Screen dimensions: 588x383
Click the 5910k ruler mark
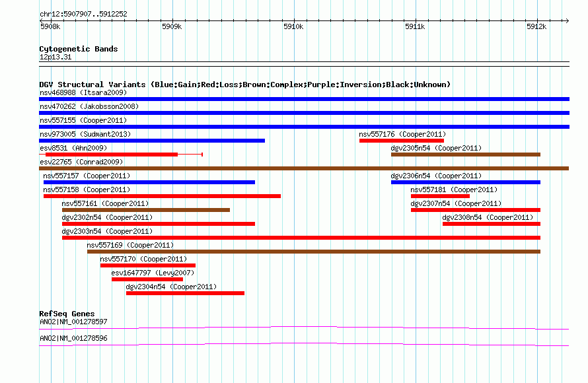[293, 26]
